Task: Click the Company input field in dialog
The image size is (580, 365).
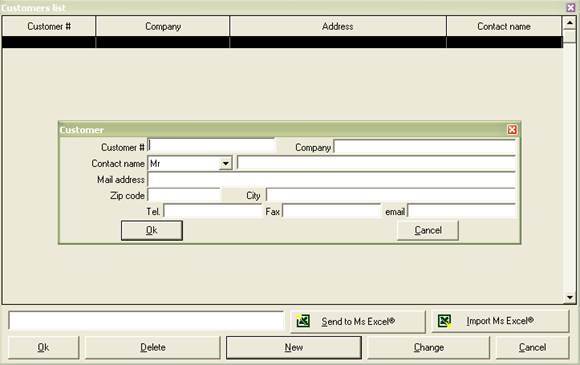Action: [x=425, y=147]
